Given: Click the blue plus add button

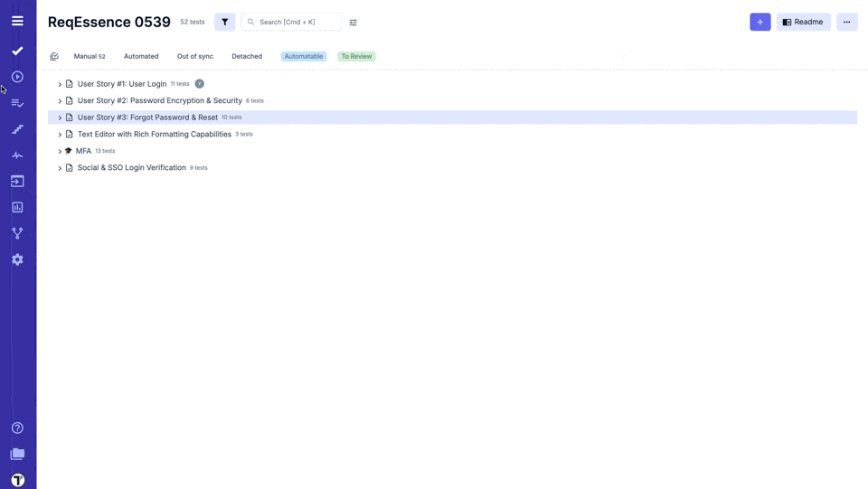Looking at the screenshot, I should tap(759, 22).
